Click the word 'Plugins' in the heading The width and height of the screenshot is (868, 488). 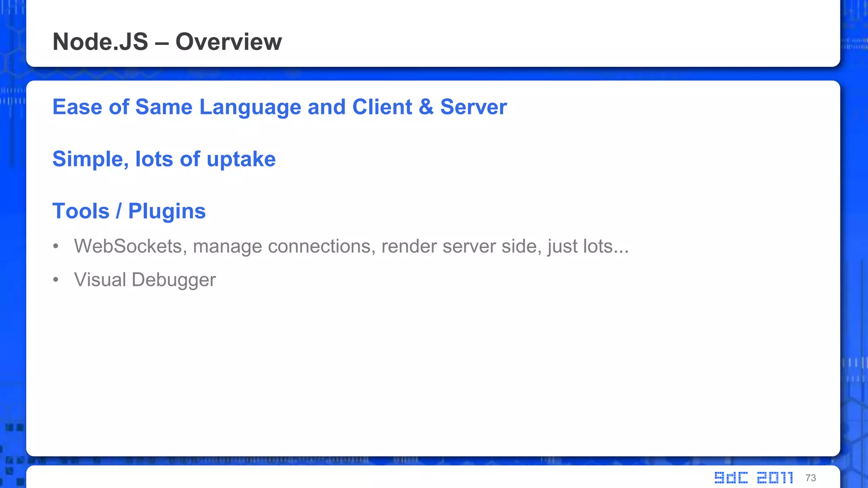[167, 211]
